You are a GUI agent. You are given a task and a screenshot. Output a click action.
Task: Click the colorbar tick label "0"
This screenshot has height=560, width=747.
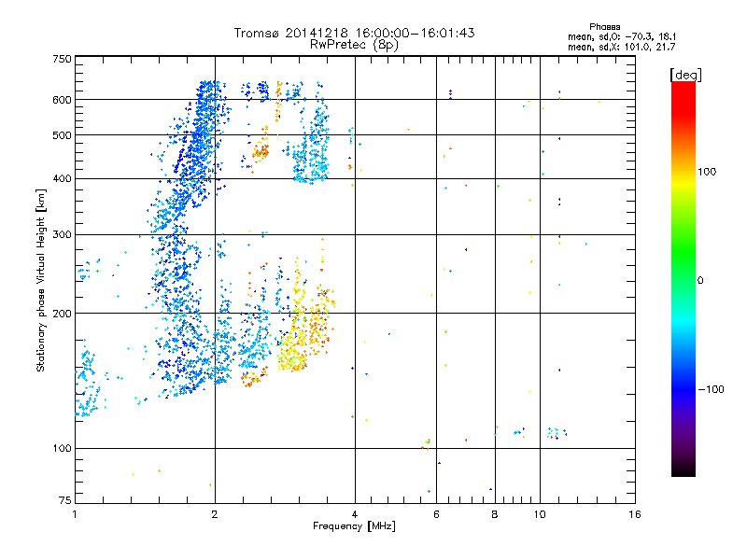pyautogui.click(x=699, y=281)
